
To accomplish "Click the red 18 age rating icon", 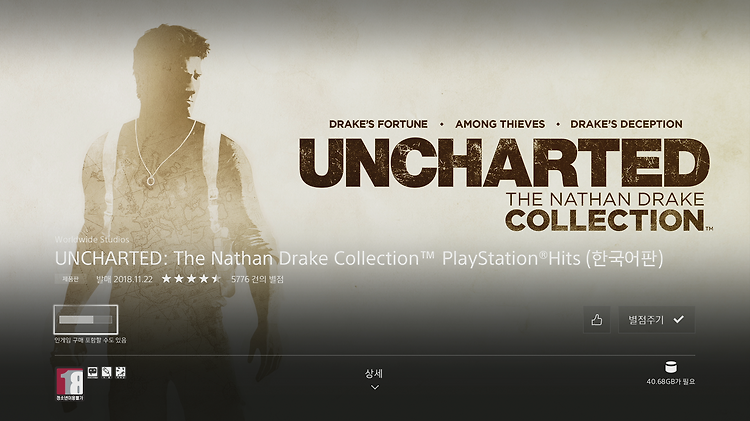I will tap(70, 384).
